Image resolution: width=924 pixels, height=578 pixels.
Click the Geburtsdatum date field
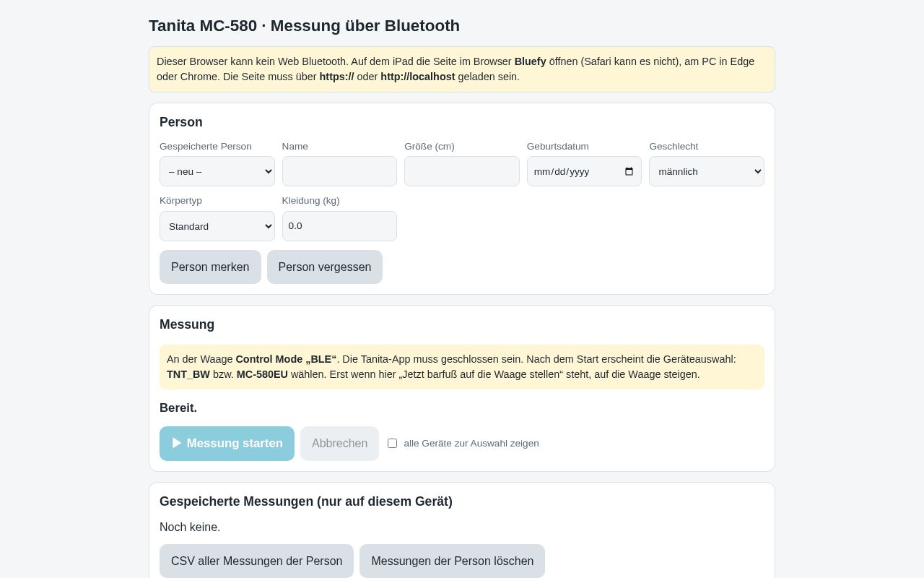click(x=584, y=171)
